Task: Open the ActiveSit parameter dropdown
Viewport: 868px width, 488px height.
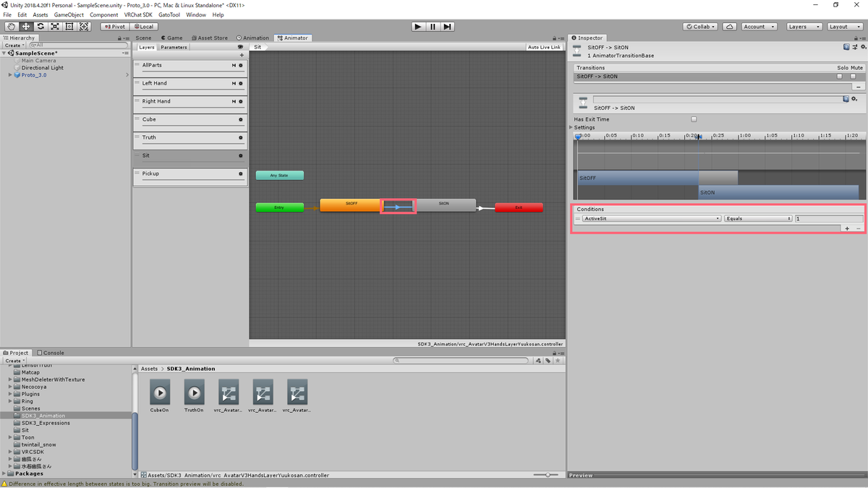Action: (652, 218)
